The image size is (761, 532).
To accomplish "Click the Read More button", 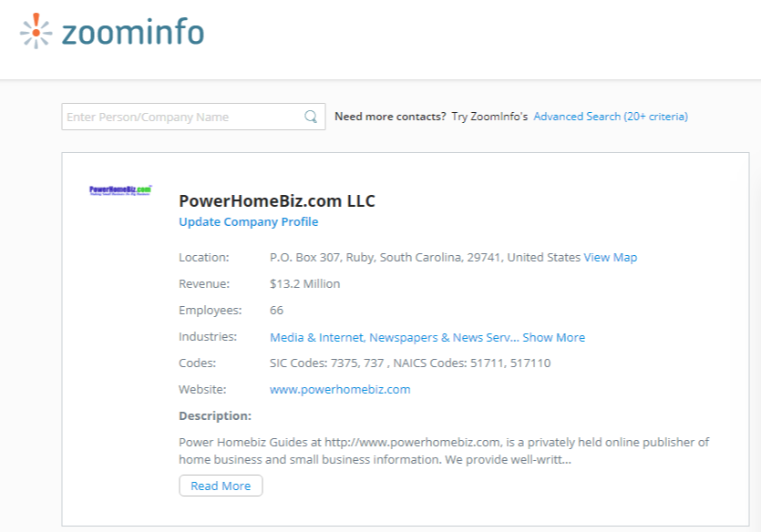I will coord(221,486).
